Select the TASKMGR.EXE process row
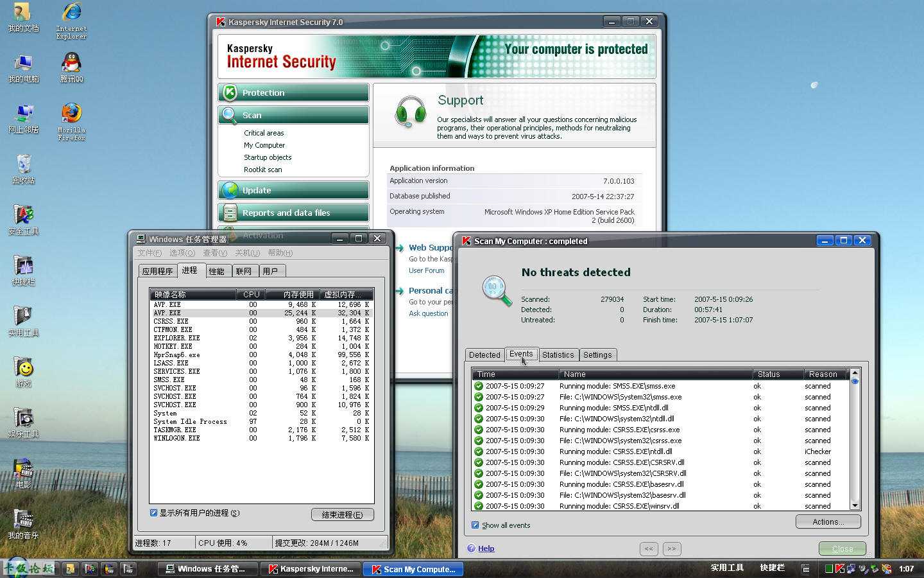Viewport: 924px width, 578px height. 261,430
